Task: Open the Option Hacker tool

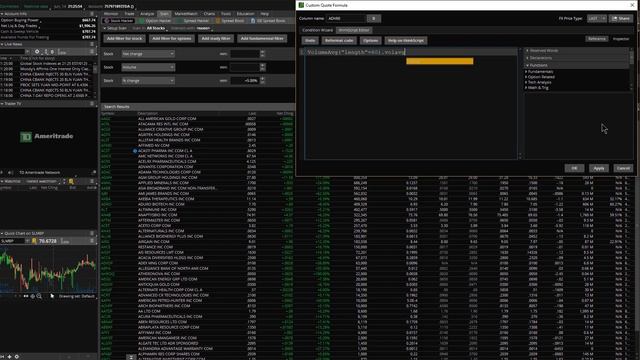Action: click(155, 20)
